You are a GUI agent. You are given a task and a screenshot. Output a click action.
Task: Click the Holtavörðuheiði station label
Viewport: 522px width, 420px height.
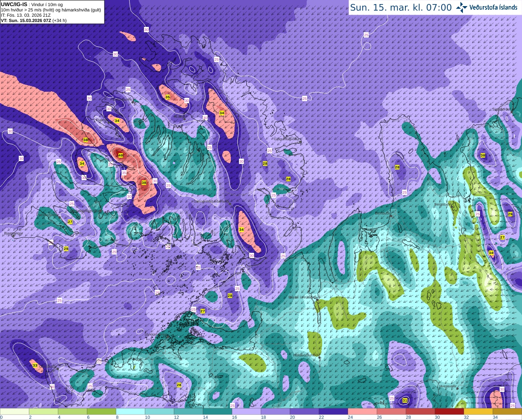pos(306,355)
